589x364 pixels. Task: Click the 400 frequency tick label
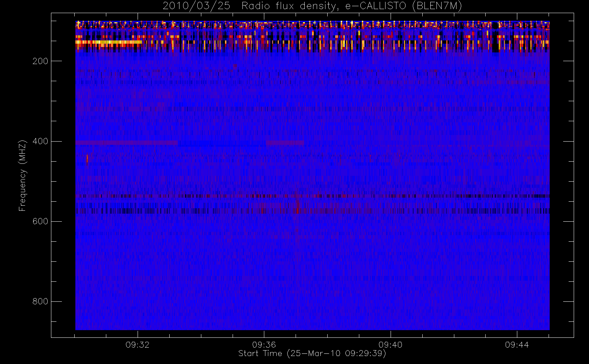(40, 141)
